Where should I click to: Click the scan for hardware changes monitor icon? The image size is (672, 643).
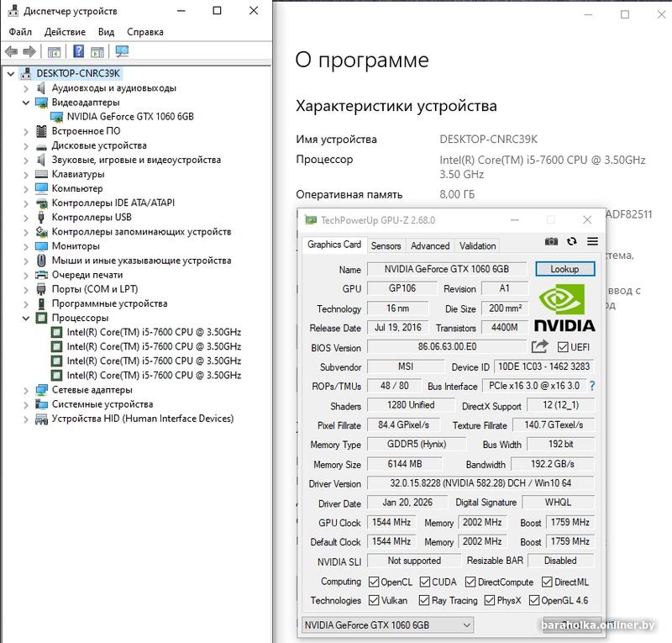click(x=122, y=52)
